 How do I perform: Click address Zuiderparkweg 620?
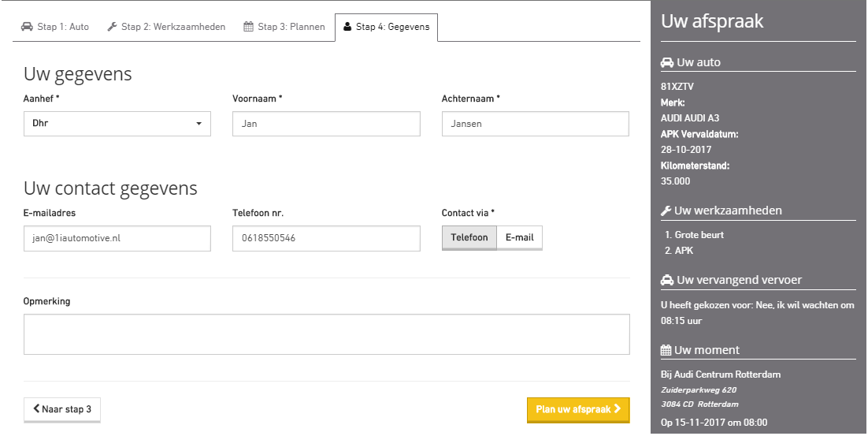(699, 390)
